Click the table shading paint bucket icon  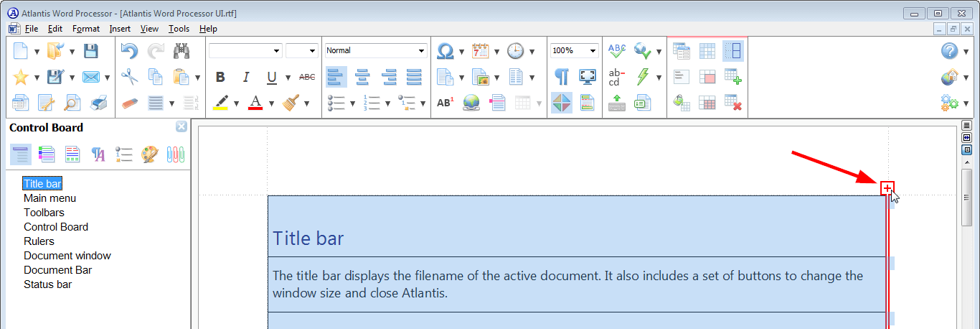[x=682, y=103]
